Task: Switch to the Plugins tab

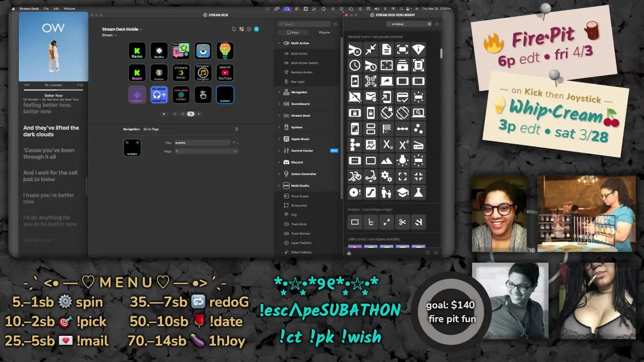Action: coord(325,32)
